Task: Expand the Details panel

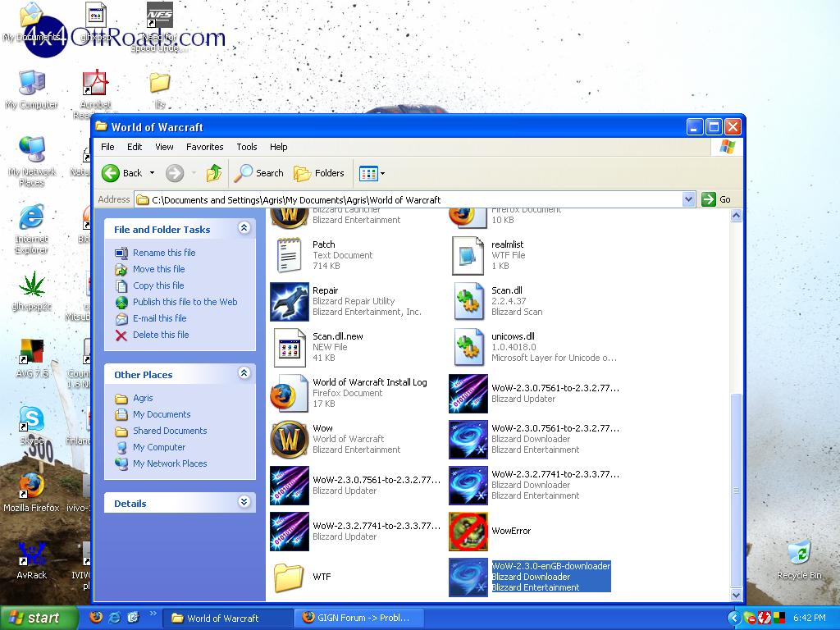Action: point(244,503)
